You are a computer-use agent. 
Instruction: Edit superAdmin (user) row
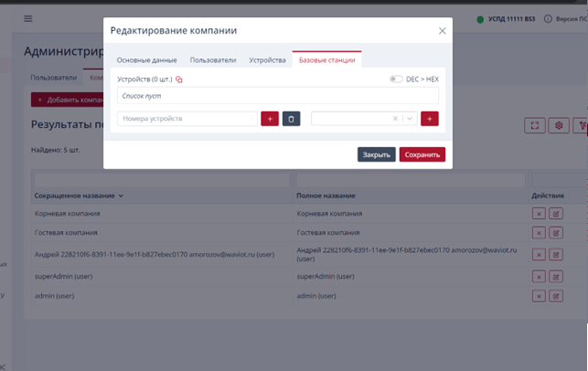click(556, 277)
